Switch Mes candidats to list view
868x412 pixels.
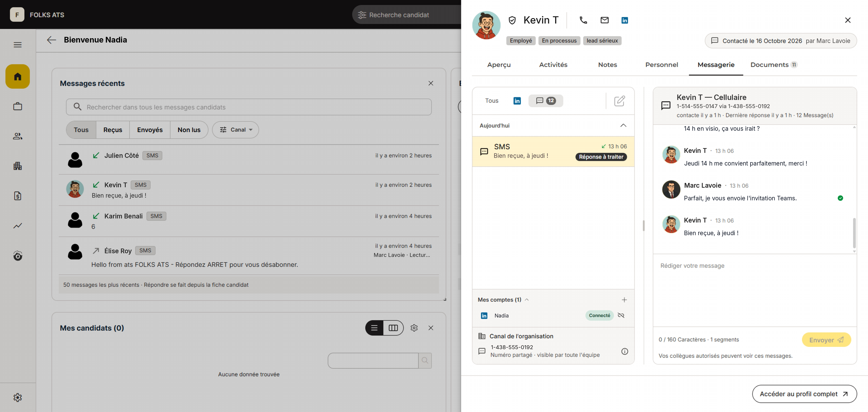point(374,328)
